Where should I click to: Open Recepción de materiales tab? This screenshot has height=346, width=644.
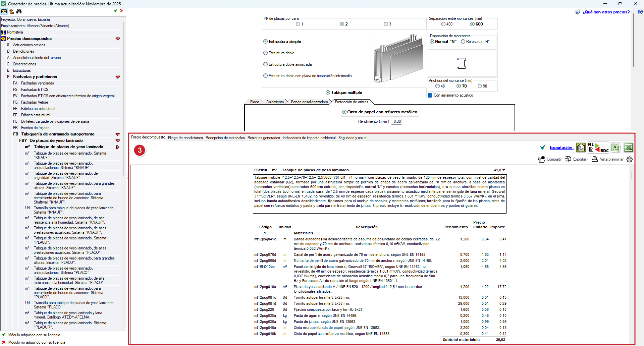pos(225,138)
